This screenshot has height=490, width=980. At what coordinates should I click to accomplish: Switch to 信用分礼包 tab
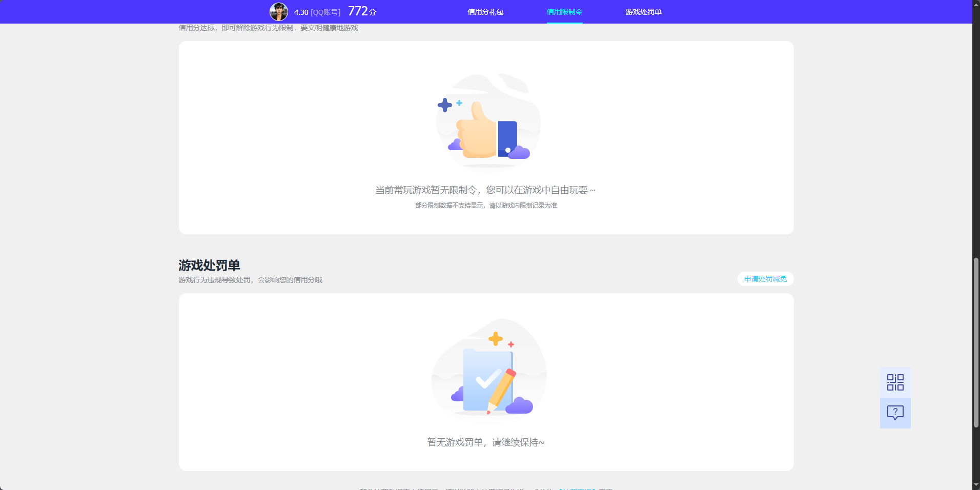click(x=485, y=12)
